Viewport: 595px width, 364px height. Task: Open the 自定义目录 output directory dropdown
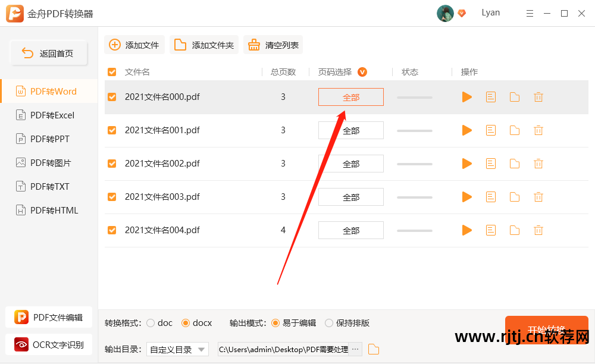click(x=177, y=349)
